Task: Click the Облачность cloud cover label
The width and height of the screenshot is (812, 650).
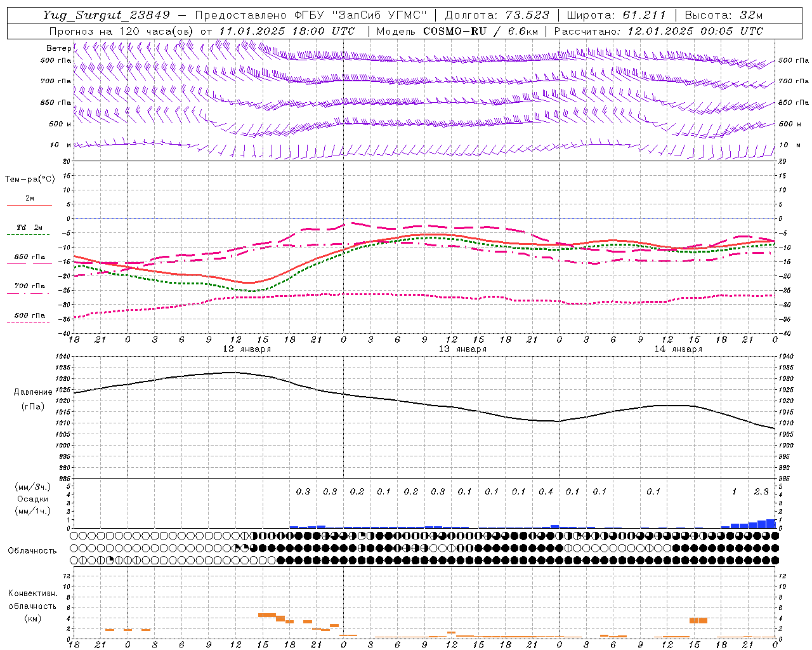Action: coord(32,551)
